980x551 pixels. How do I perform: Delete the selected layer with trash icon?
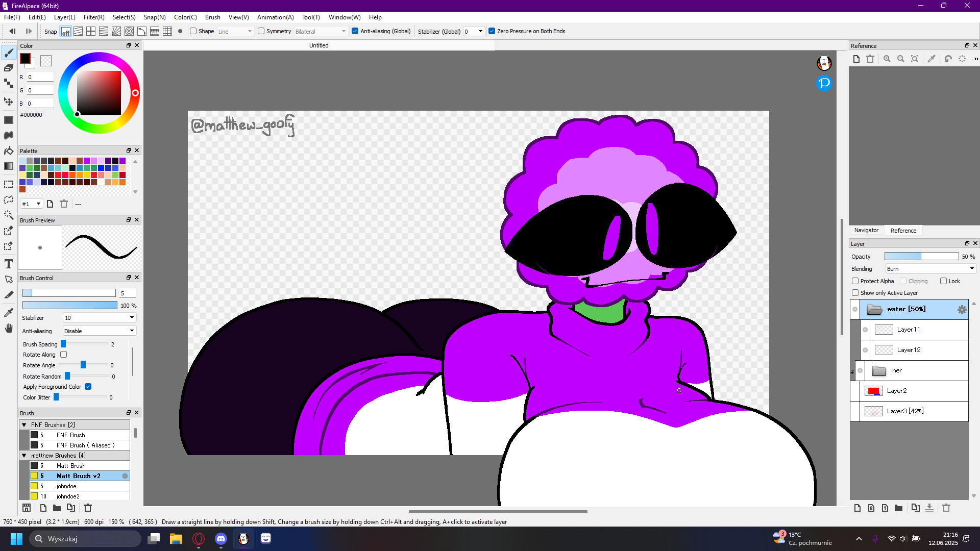click(x=946, y=508)
